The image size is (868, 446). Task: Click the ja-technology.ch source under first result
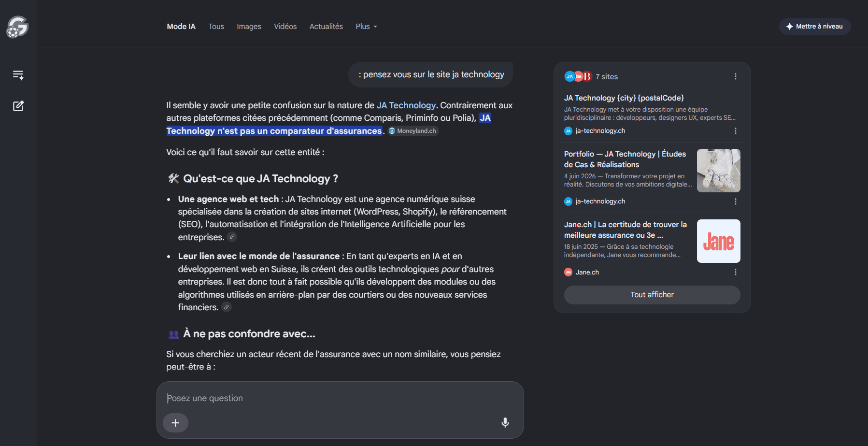(595, 131)
